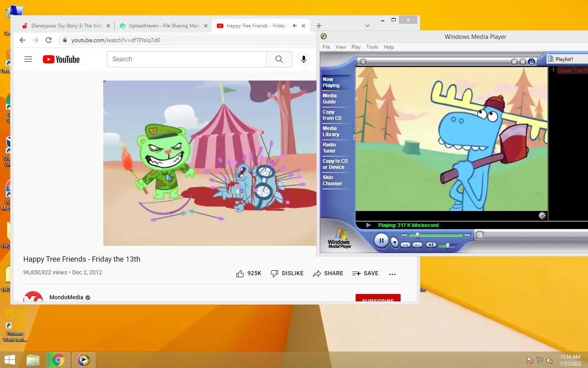Click the YouTube video player
Screen dimensions: 588x368
pyautogui.click(x=210, y=163)
